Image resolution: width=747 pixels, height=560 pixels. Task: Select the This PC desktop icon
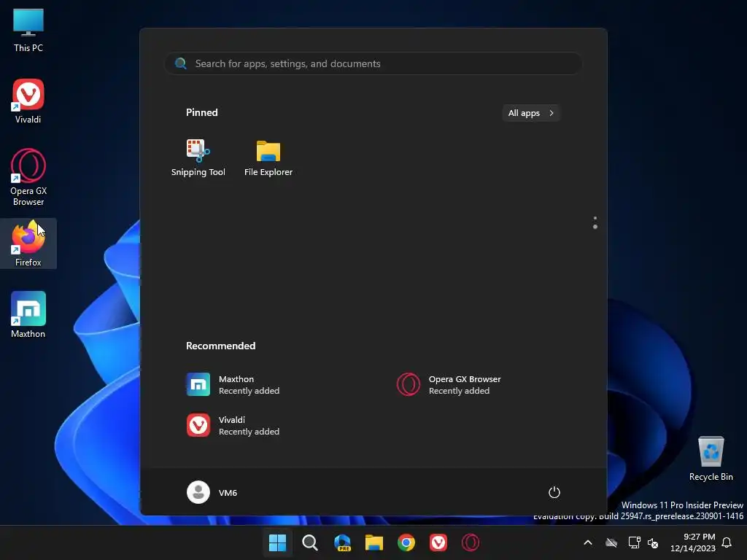point(28,30)
